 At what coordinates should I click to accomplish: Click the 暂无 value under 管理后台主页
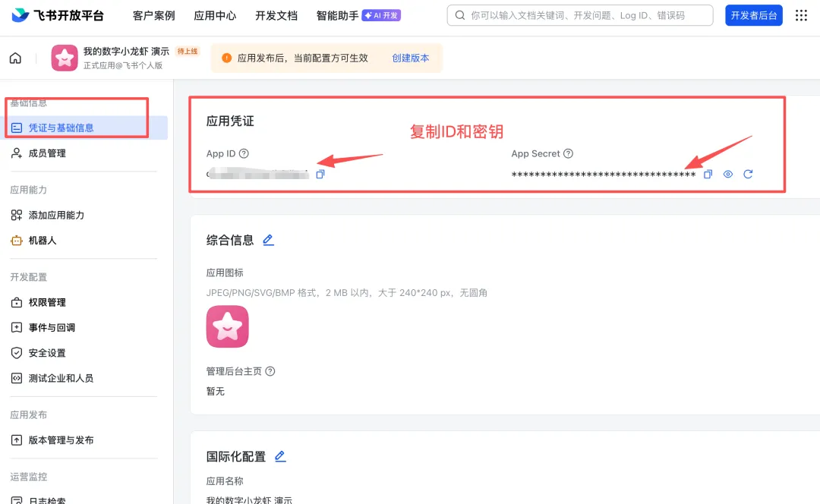216,391
